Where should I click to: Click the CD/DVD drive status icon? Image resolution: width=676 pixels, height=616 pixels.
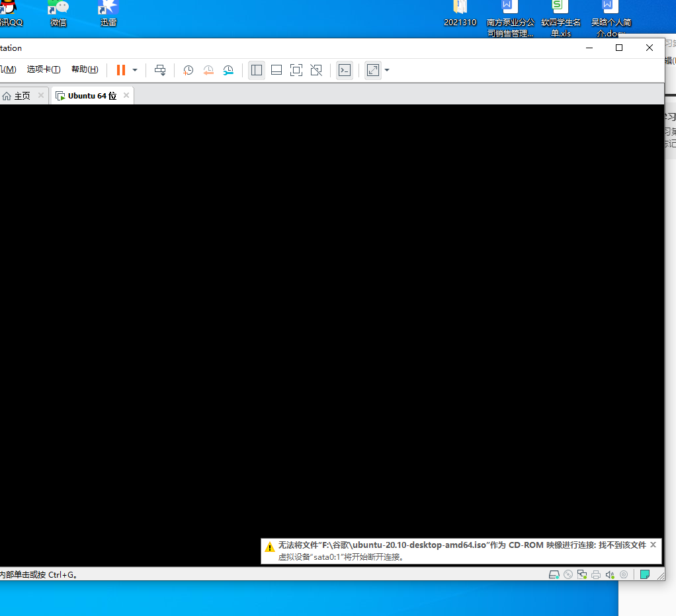pos(568,574)
